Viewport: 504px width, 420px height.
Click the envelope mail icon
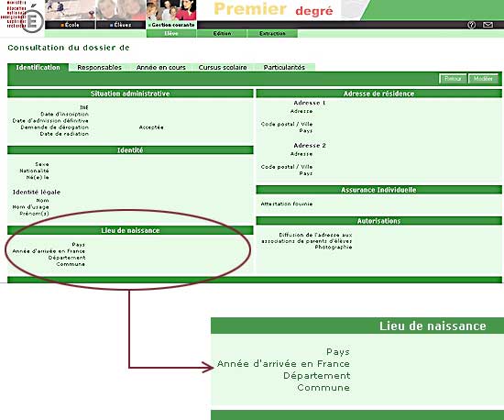(x=488, y=25)
